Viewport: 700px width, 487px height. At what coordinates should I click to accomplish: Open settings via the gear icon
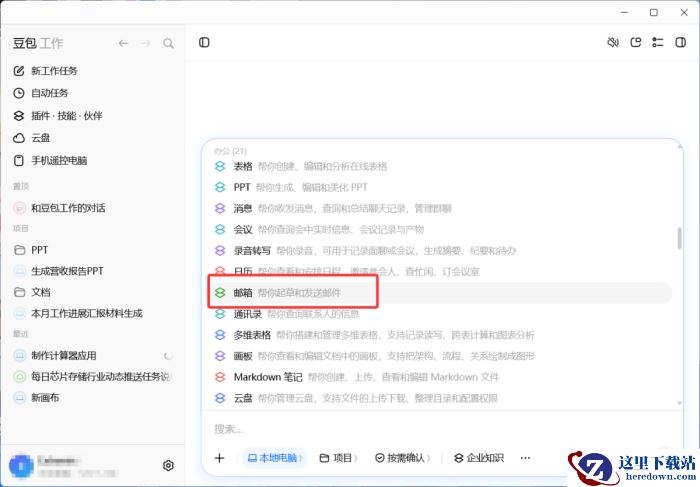168,466
